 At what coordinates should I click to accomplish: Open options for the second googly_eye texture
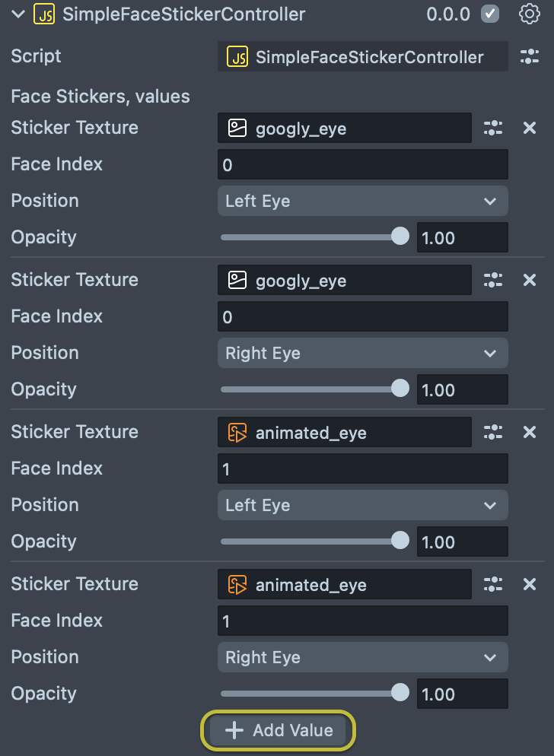pos(493,280)
